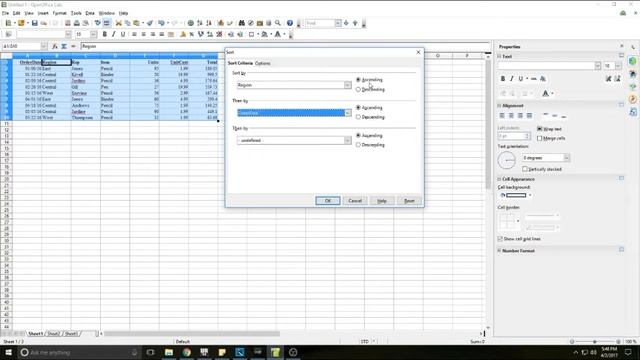Viewport: 640px width, 360px height.
Task: Center align text via formatting toolbar
Action: 143,34
